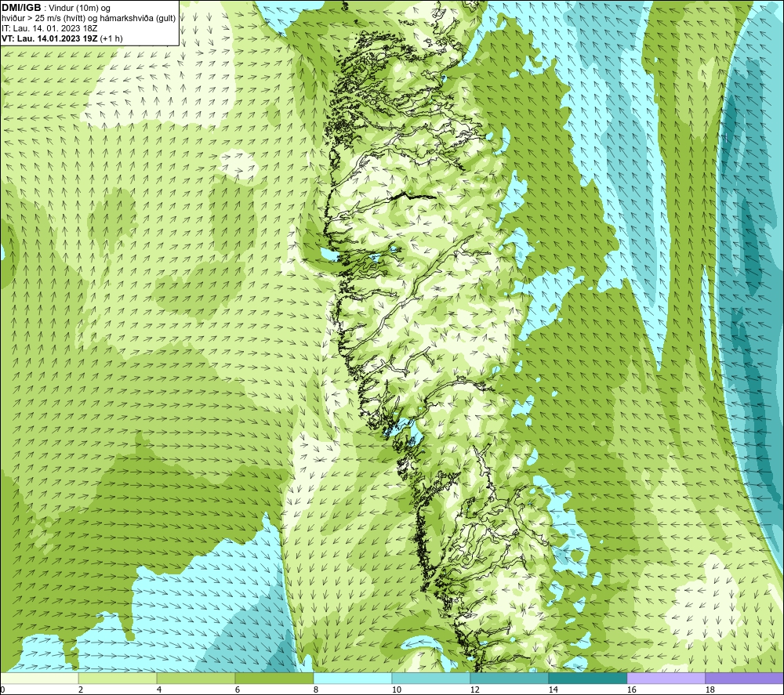
Task: Click the 14-16 m/s deep teal legend swatch
Action: tap(588, 679)
